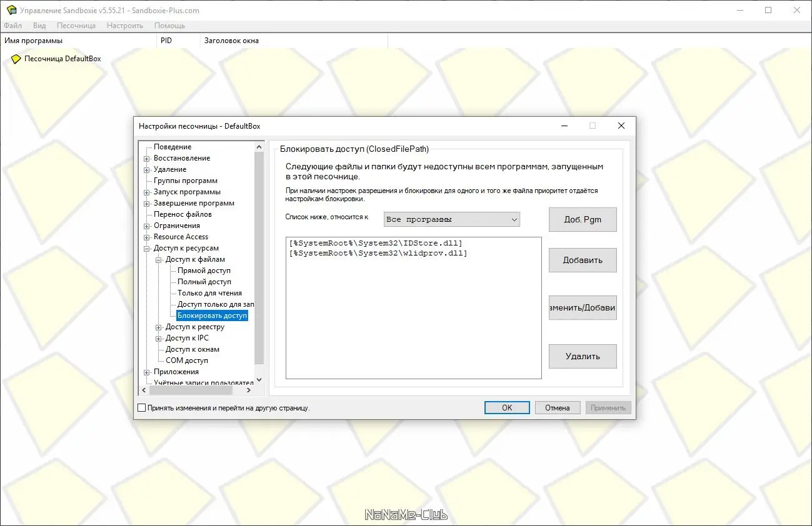Select the 'Только для чтения' tree item
This screenshot has width=812, height=526.
click(x=209, y=293)
